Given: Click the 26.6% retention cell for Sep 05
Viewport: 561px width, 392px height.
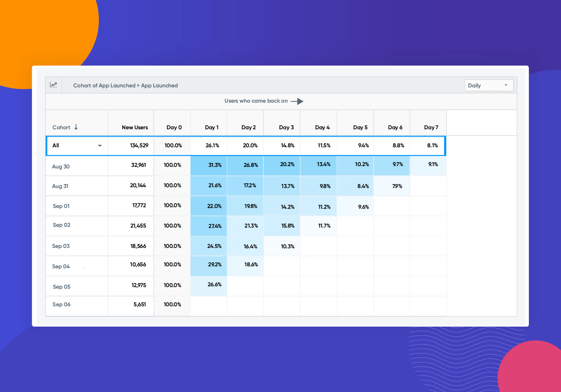Looking at the screenshot, I should 209,286.
